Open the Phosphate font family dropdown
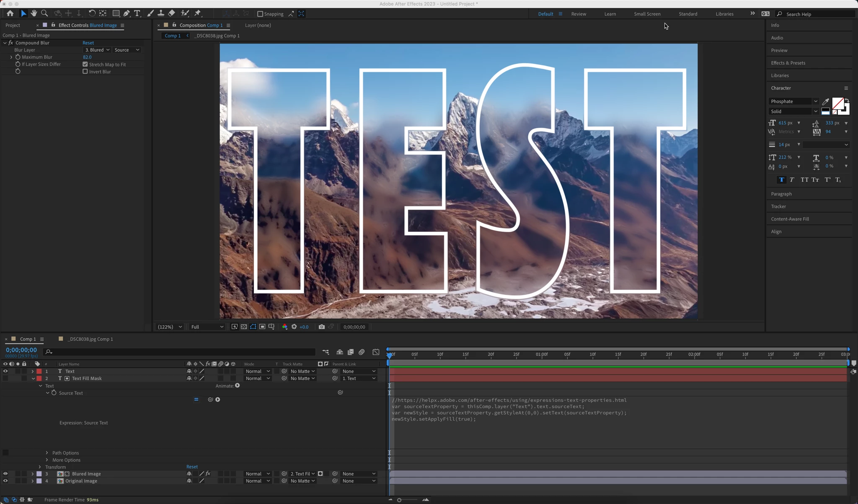 point(793,101)
